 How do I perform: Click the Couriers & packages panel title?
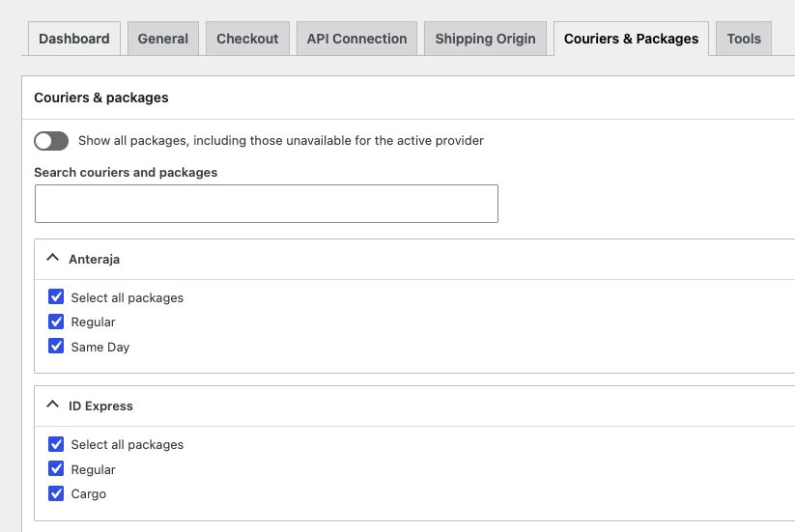coord(100,98)
